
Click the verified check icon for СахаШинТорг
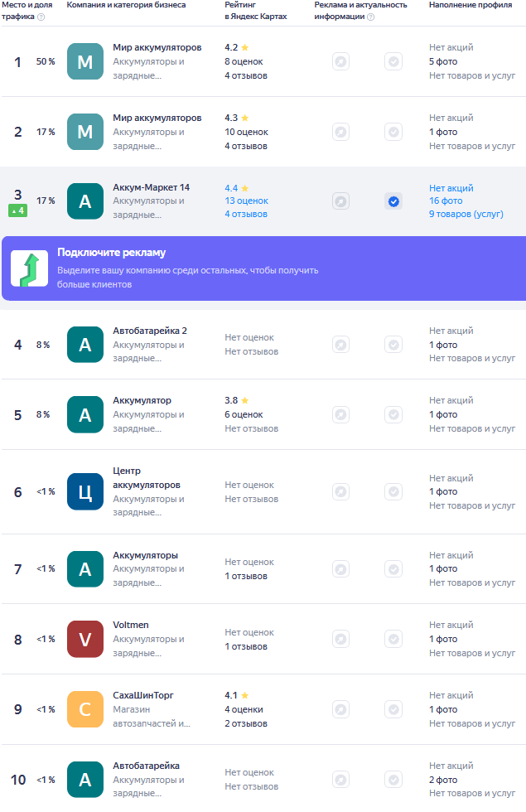point(393,709)
